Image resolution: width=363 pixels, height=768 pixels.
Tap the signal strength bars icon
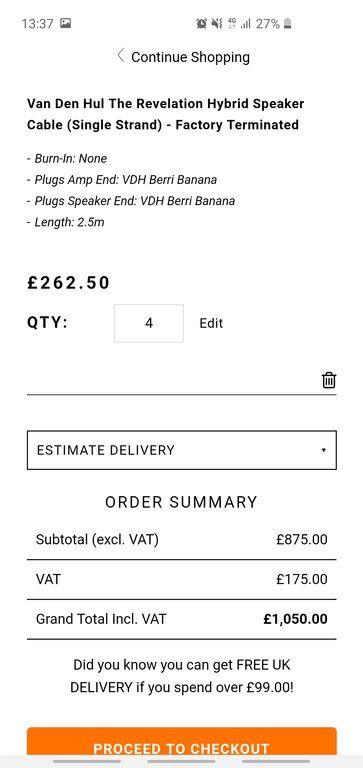pos(246,23)
